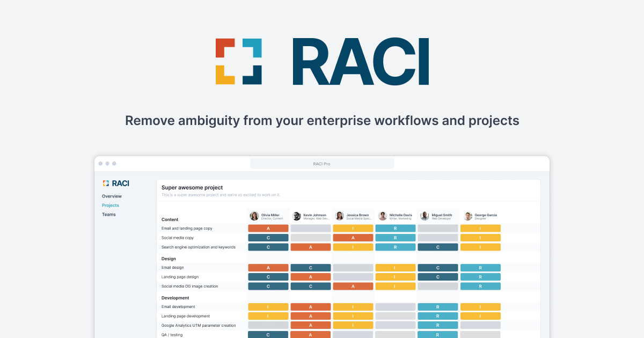Click the small RACI logo in sidebar
This screenshot has height=338, width=644.
click(x=115, y=183)
